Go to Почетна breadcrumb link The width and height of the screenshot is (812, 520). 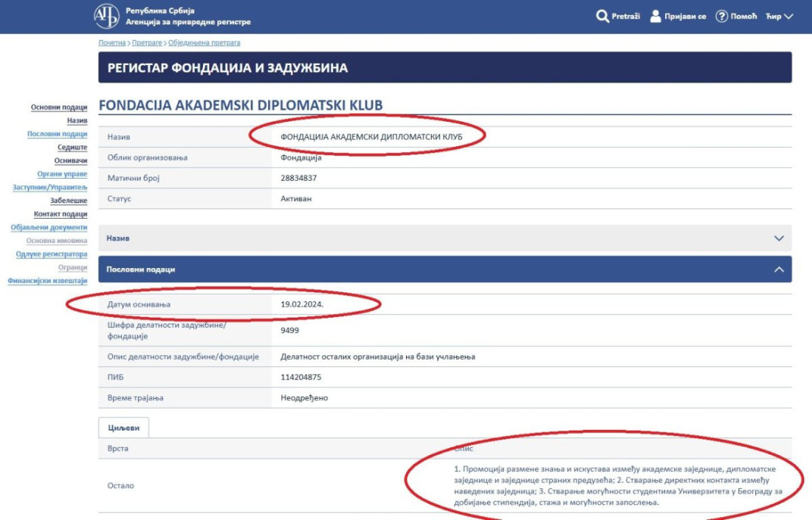pyautogui.click(x=111, y=43)
